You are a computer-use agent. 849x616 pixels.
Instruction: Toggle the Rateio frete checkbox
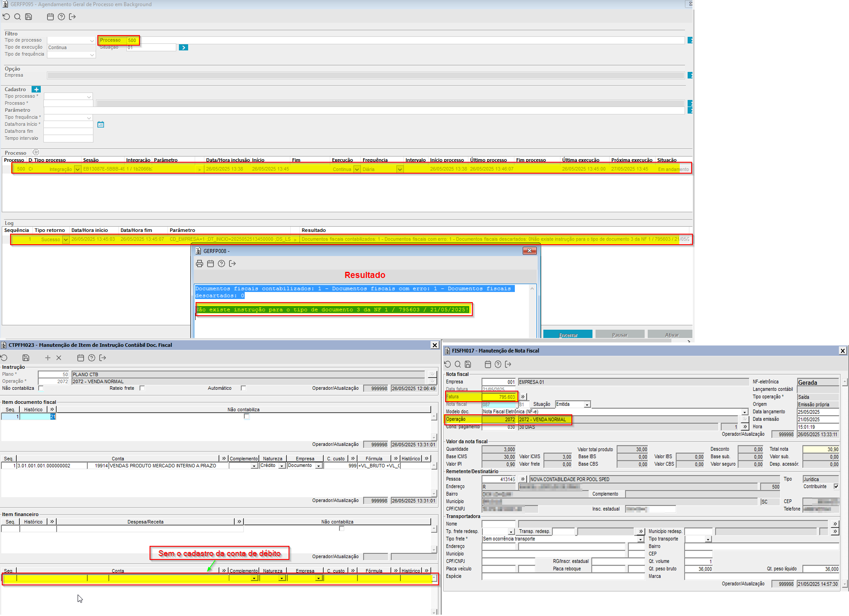(x=142, y=388)
